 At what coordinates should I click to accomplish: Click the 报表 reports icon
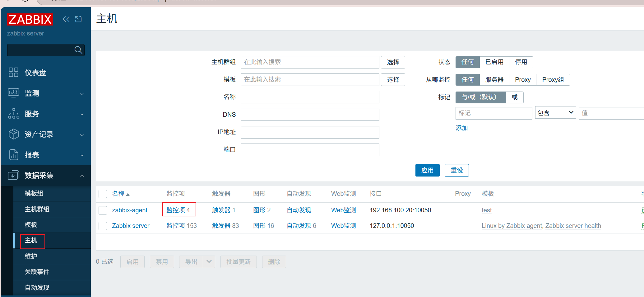tap(13, 154)
